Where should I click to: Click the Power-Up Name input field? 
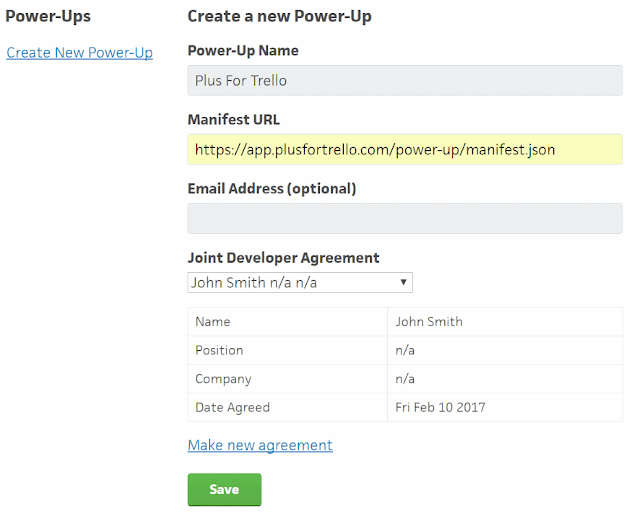click(x=405, y=80)
